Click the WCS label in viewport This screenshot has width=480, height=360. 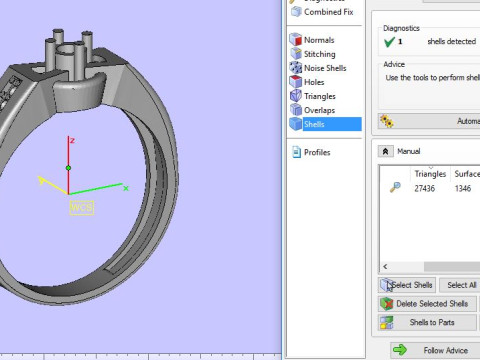click(x=82, y=208)
